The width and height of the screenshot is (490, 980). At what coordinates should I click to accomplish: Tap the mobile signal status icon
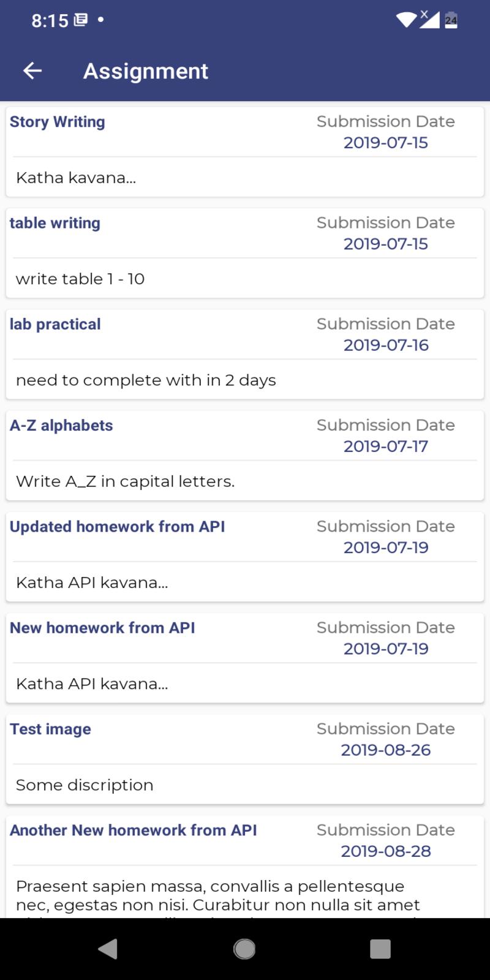point(429,19)
